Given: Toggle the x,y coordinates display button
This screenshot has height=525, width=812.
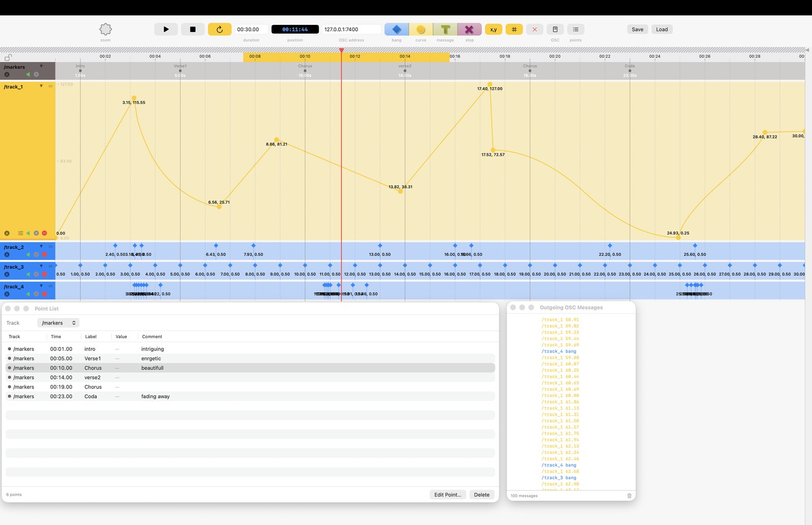Looking at the screenshot, I should click(493, 29).
